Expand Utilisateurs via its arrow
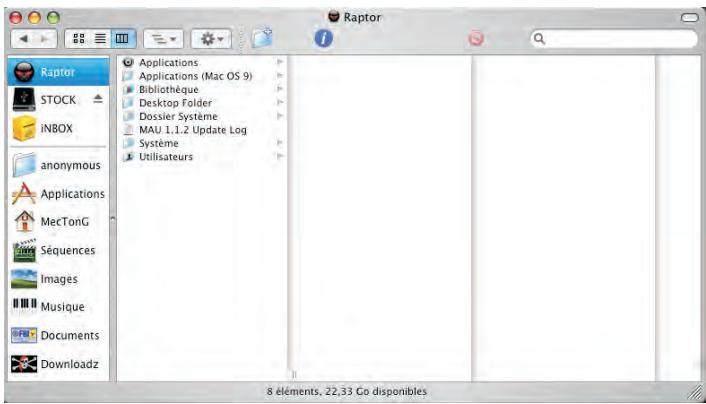This screenshot has height=404, width=706. (x=280, y=156)
